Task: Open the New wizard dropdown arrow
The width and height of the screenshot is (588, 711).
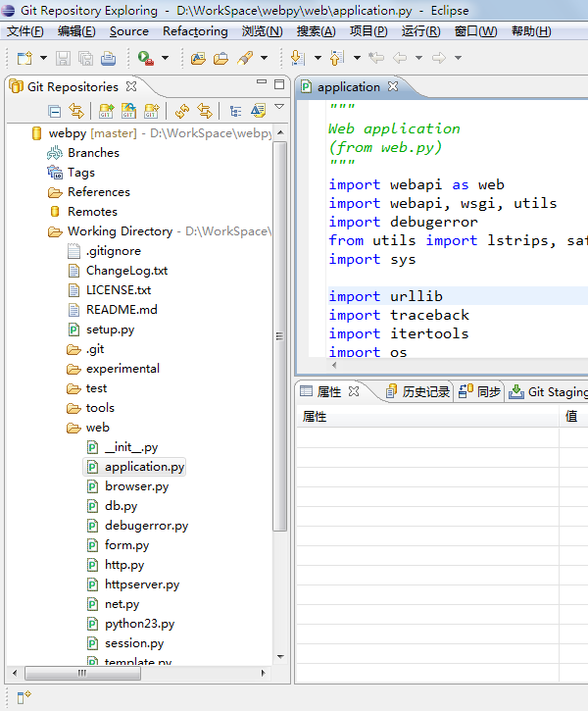Action: [x=43, y=58]
